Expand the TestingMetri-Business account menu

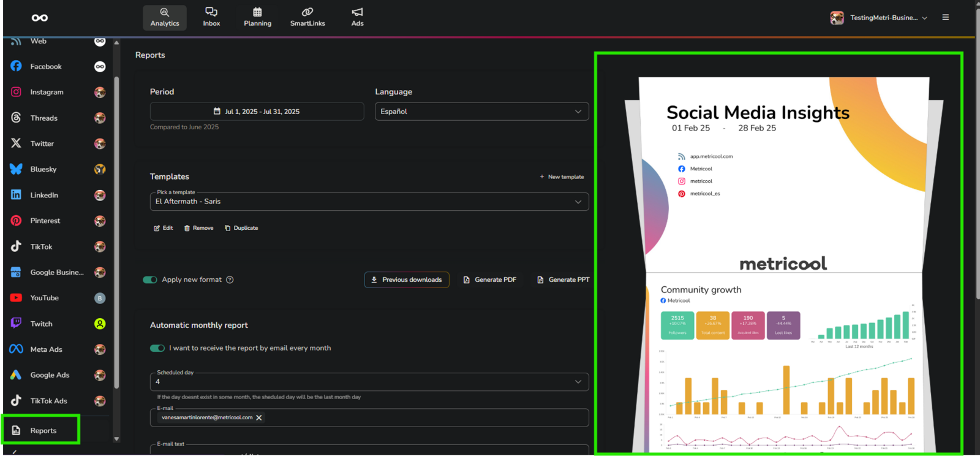click(879, 18)
